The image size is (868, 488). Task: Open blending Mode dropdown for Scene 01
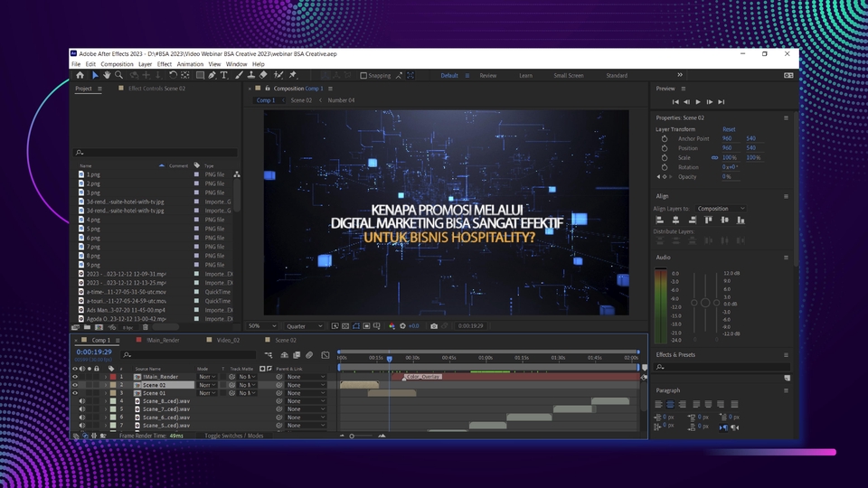207,393
